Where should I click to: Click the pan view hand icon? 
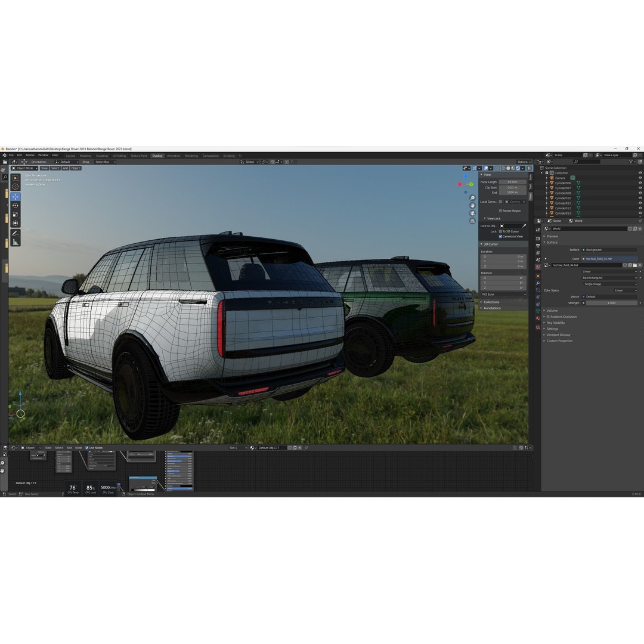pyautogui.click(x=472, y=205)
